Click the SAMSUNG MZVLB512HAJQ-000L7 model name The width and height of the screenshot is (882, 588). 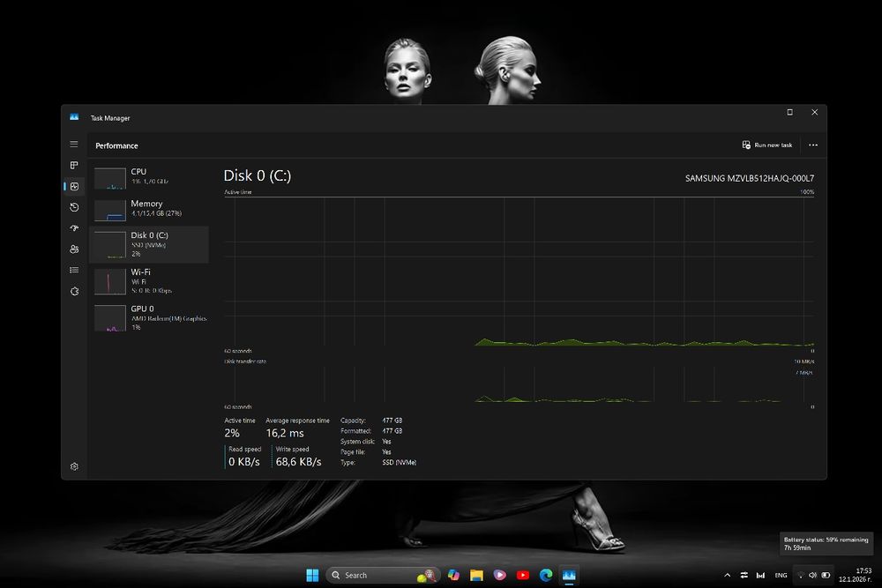coord(749,178)
